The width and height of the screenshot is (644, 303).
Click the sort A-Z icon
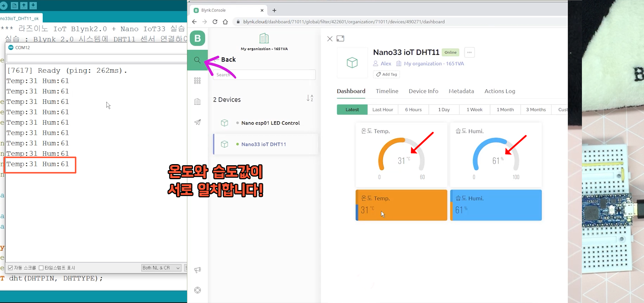310,98
